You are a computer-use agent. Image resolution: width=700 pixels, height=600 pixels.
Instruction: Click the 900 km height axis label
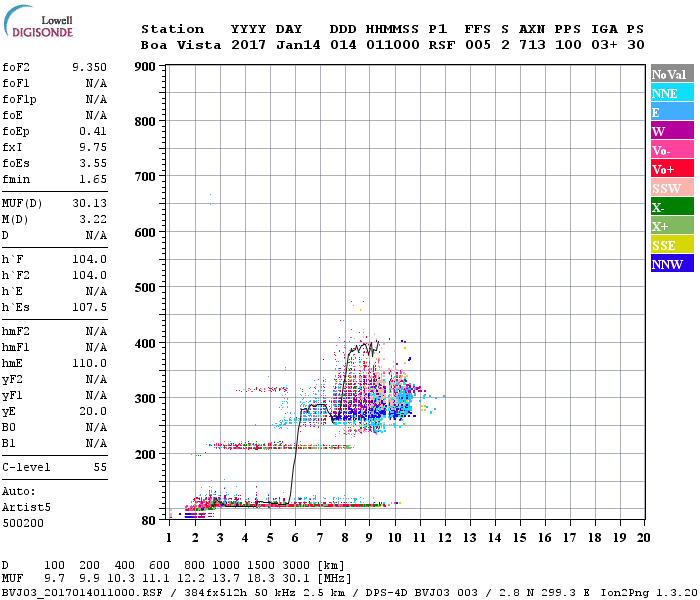(x=144, y=67)
